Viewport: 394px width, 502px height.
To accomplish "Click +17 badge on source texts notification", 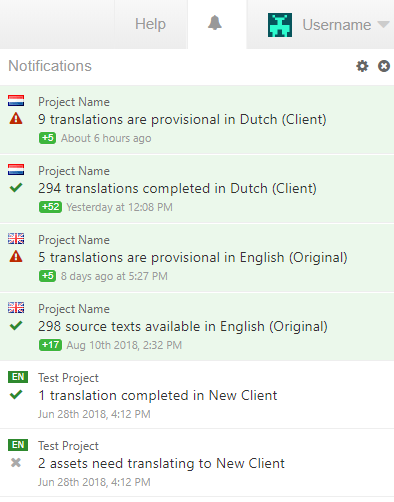I will [50, 345].
